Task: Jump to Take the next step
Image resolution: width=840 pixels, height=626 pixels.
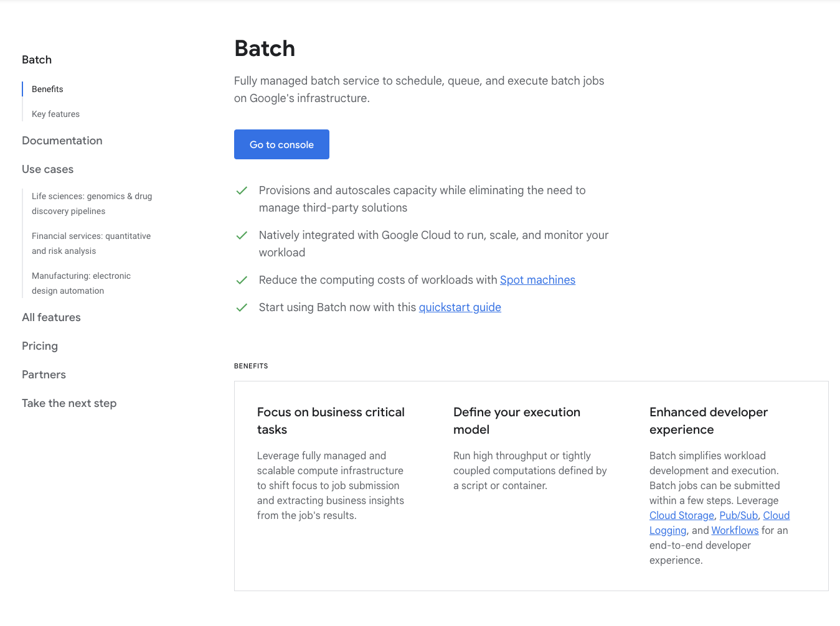Action: tap(69, 403)
